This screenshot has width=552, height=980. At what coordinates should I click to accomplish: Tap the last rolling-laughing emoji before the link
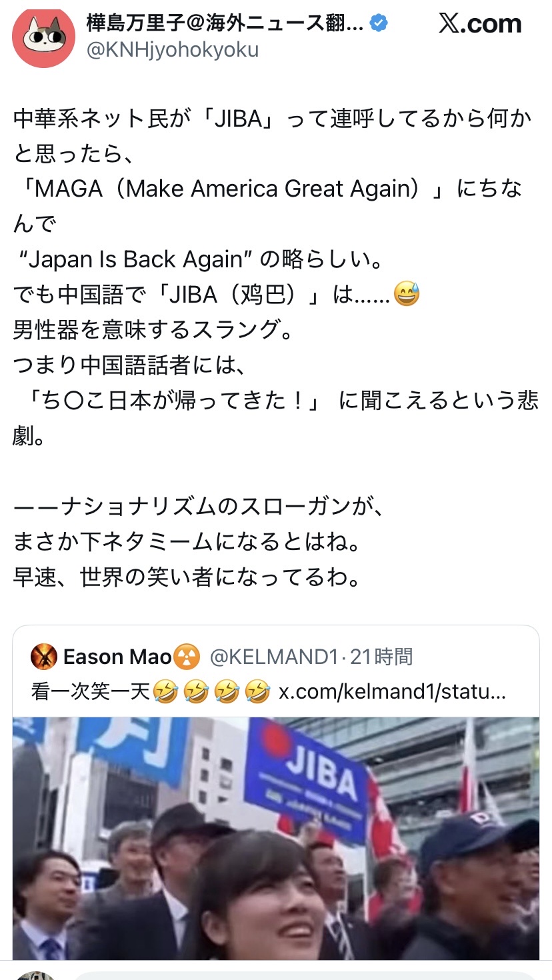pyautogui.click(x=257, y=691)
